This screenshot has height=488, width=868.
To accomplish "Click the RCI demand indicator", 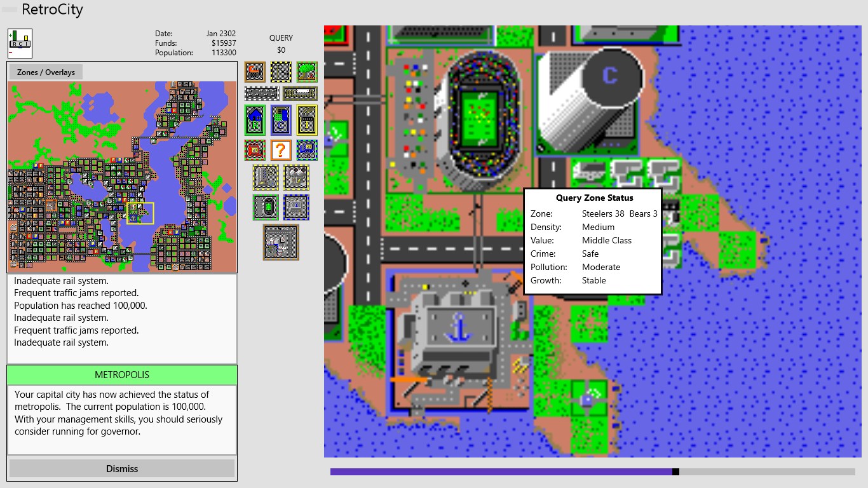I will coord(20,43).
